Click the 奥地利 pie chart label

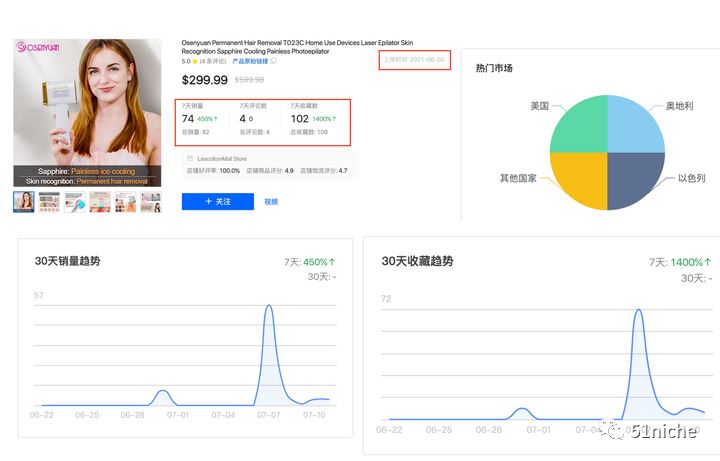[x=680, y=106]
